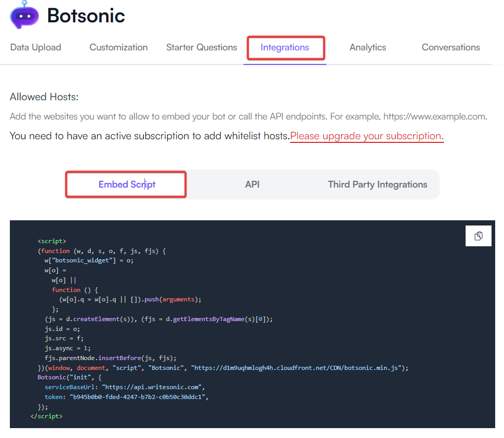
Task: Open the Data Upload tab
Action: coord(35,47)
